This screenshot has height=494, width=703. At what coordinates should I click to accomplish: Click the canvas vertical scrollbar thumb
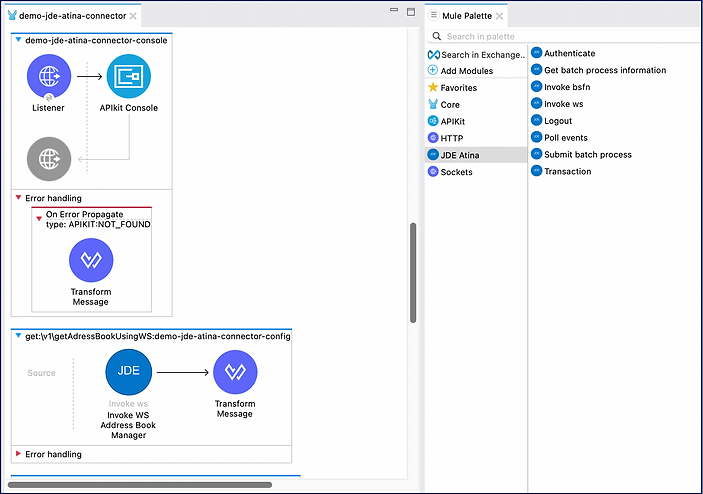click(x=413, y=273)
